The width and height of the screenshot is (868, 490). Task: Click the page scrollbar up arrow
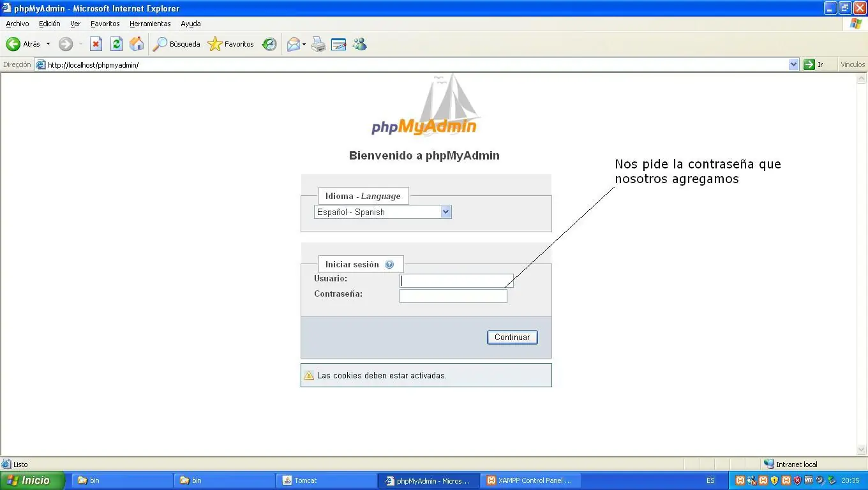[862, 78]
